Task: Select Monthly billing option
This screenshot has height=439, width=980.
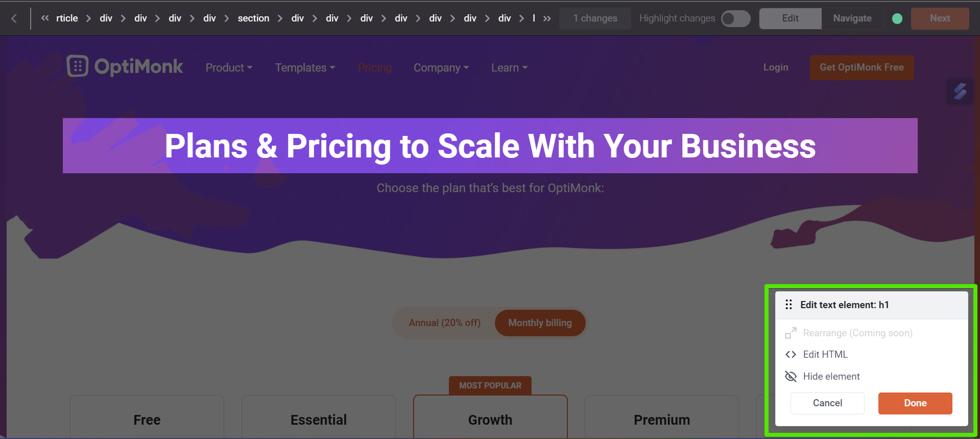Action: click(x=540, y=323)
